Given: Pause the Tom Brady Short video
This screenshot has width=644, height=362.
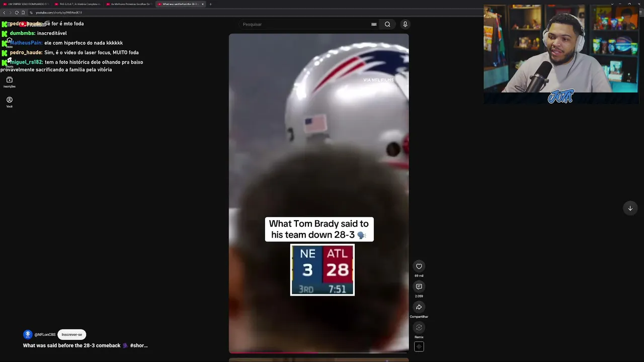Looking at the screenshot, I should point(318,194).
